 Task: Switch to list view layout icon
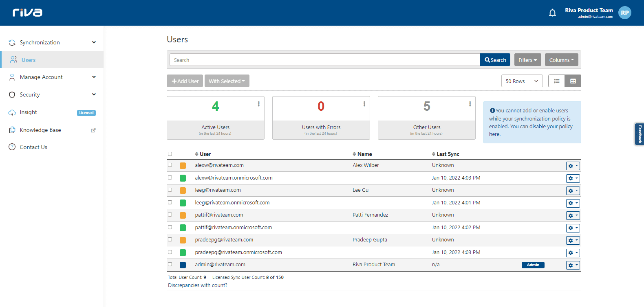point(556,81)
